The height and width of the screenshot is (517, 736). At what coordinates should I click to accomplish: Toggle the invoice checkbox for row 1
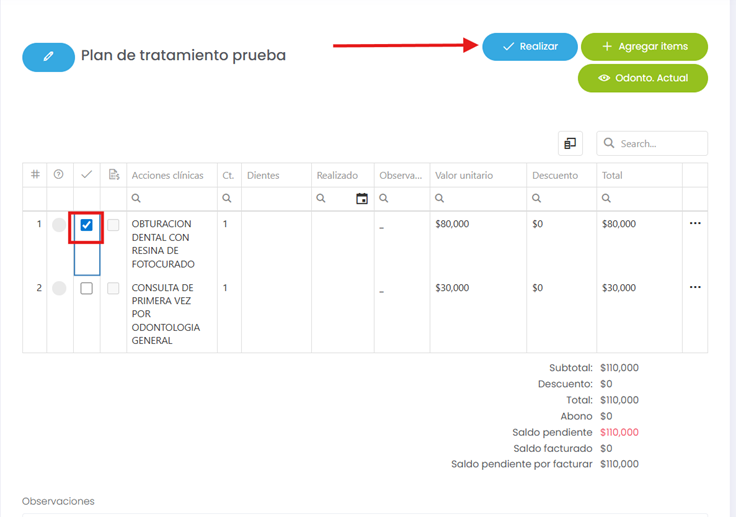click(113, 225)
